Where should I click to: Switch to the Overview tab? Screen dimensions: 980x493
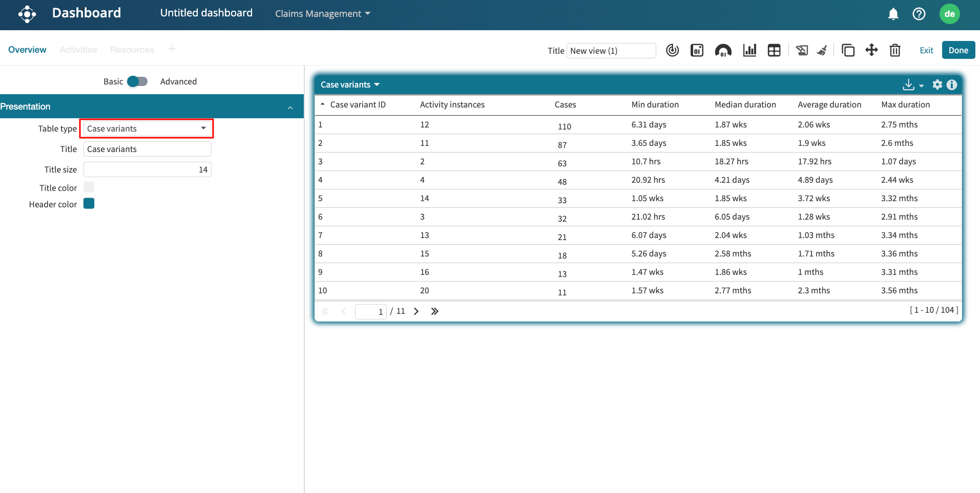tap(27, 50)
